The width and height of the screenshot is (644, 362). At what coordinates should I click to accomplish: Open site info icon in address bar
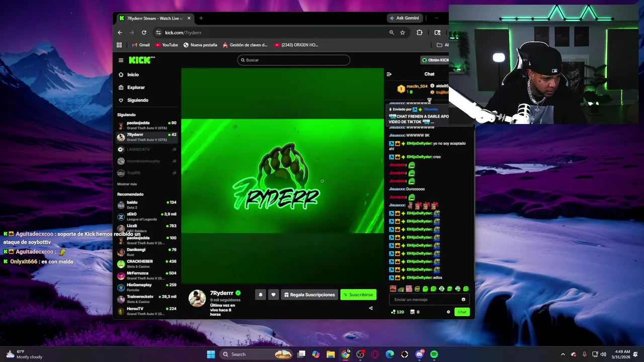click(158, 33)
